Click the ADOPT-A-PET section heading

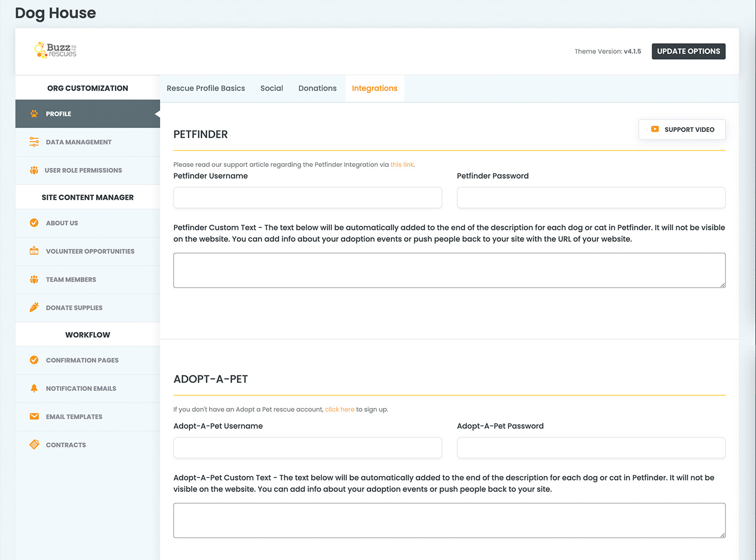pyautogui.click(x=211, y=379)
